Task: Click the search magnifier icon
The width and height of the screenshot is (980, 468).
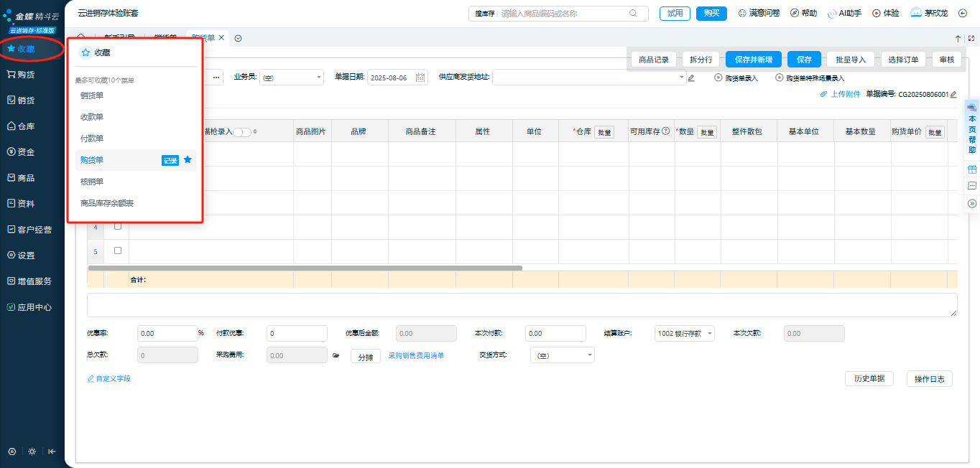Action: coord(633,13)
